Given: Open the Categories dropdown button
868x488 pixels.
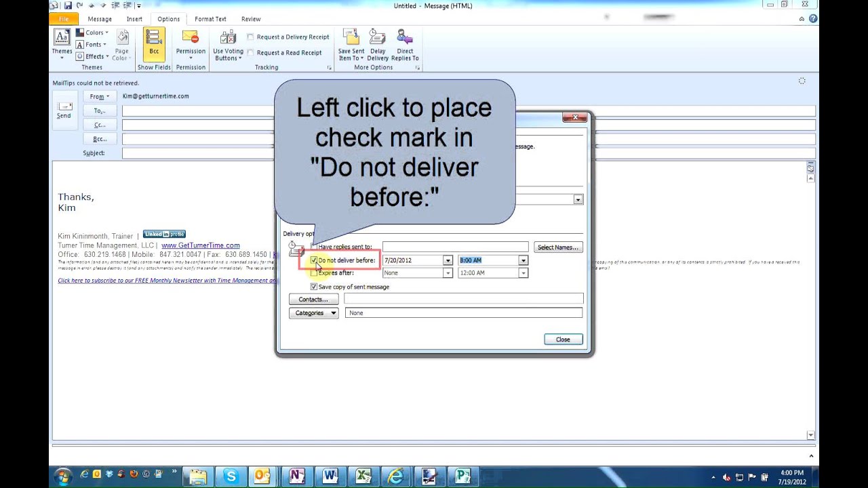Looking at the screenshot, I should coord(313,313).
